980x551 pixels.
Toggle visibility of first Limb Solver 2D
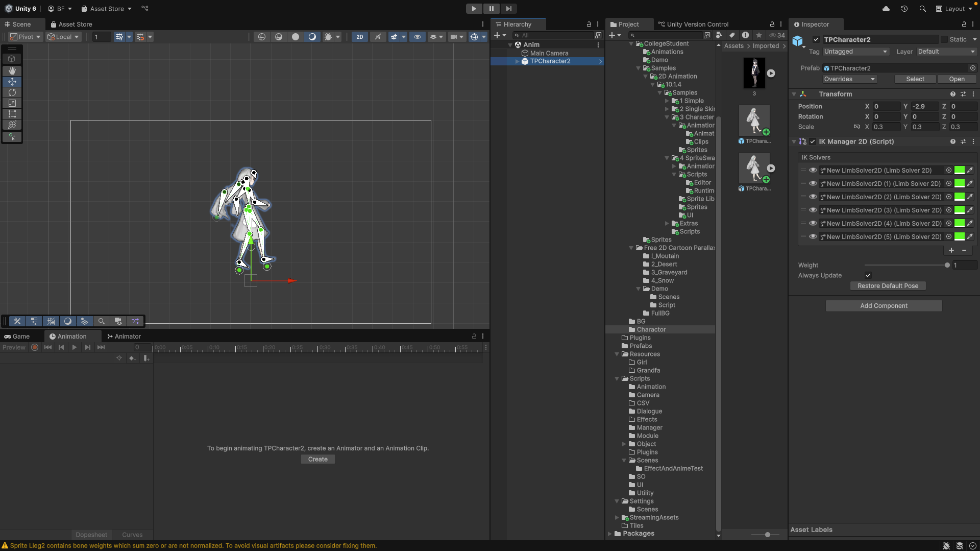click(813, 171)
